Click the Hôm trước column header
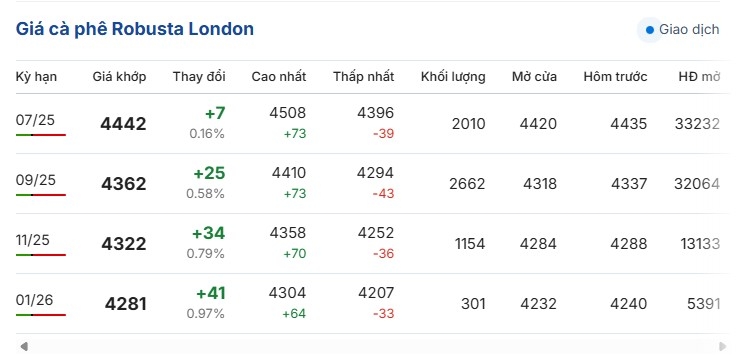The width and height of the screenshot is (746, 363). [x=615, y=77]
